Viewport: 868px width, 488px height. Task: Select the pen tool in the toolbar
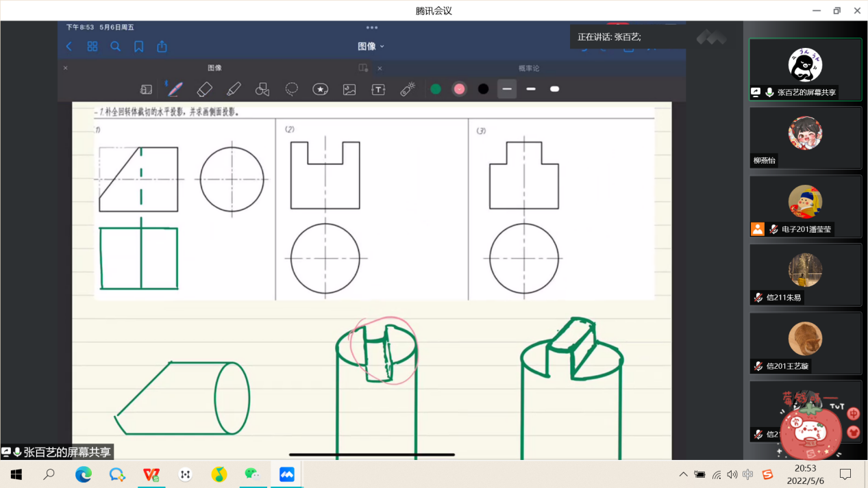click(175, 89)
